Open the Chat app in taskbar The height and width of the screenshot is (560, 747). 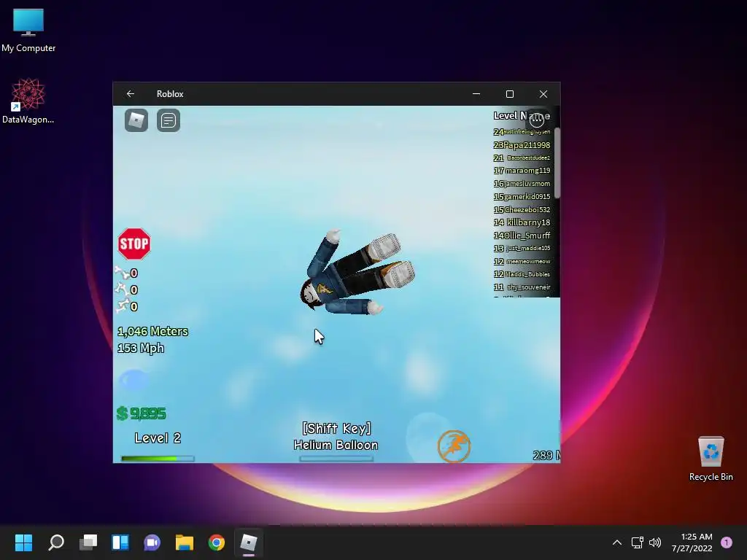(152, 542)
